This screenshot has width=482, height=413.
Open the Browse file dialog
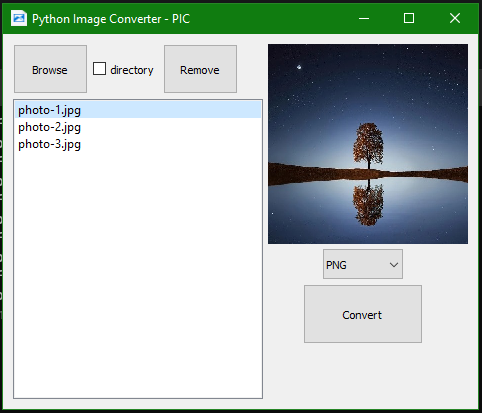(50, 69)
